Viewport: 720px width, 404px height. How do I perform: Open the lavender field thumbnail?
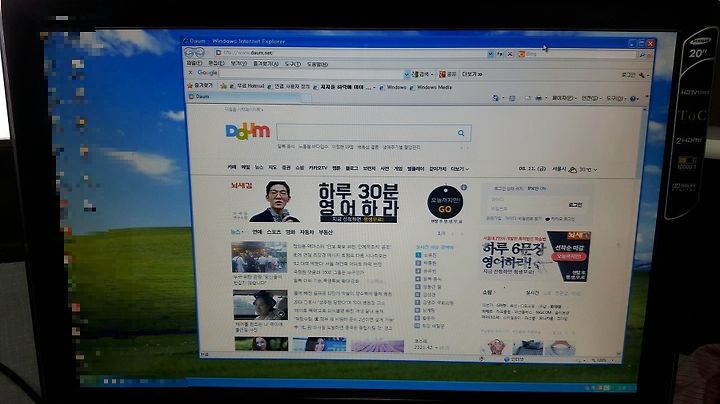(x=377, y=345)
